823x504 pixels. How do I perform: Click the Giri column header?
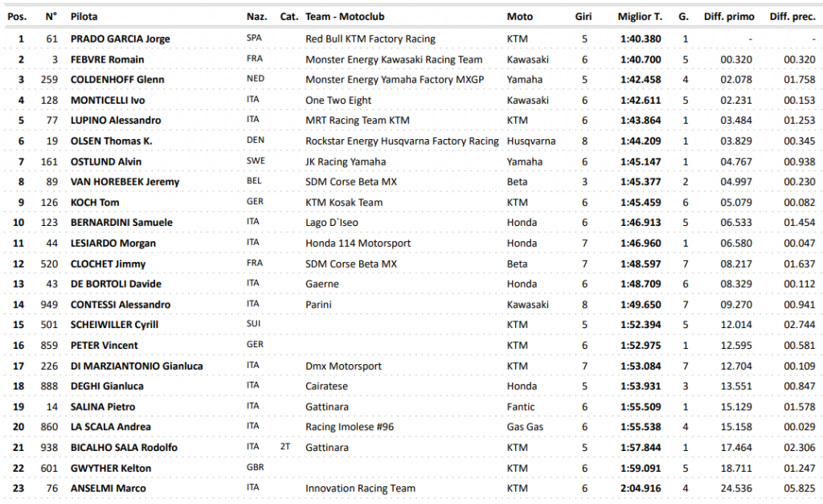click(x=584, y=16)
